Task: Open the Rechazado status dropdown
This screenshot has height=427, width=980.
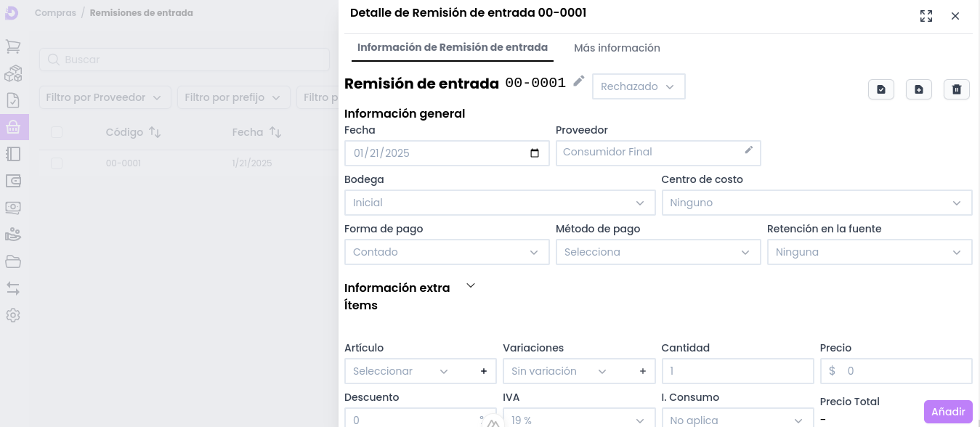Action: [x=639, y=86]
